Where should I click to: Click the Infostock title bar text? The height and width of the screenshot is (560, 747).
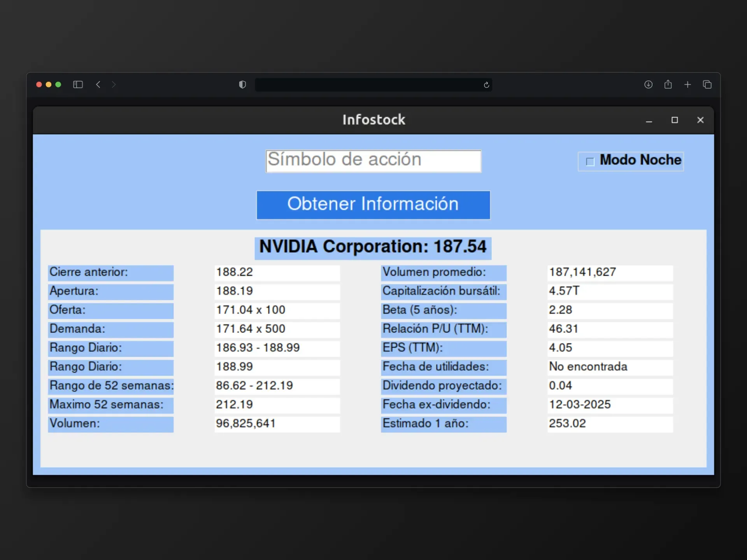pos(373,120)
